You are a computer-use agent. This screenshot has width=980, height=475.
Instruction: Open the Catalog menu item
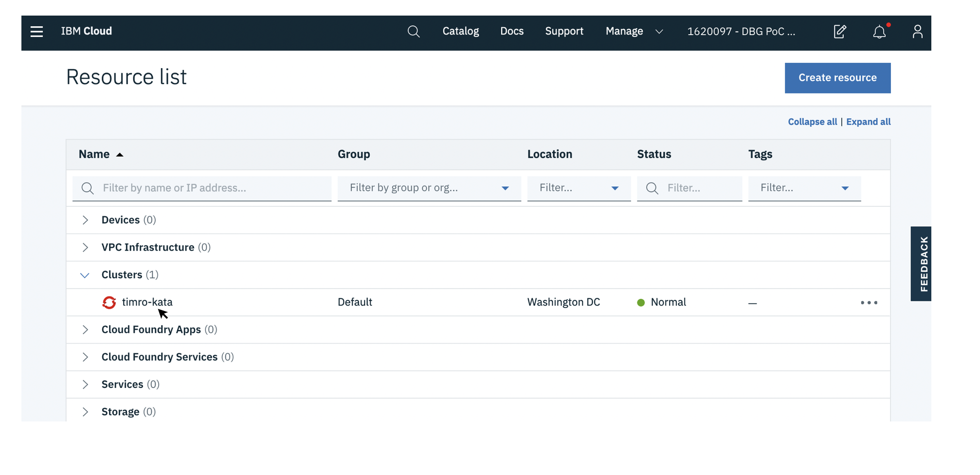(461, 31)
